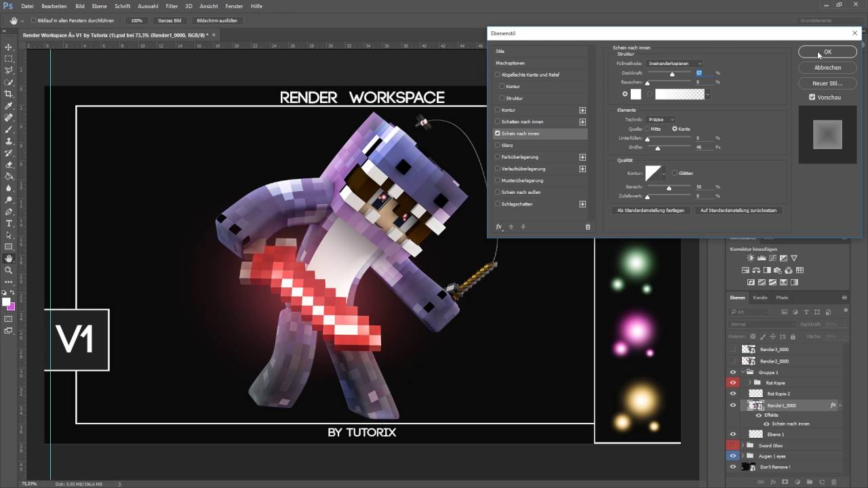
Task: Toggle the Vorschau preview checkbox
Action: click(812, 98)
